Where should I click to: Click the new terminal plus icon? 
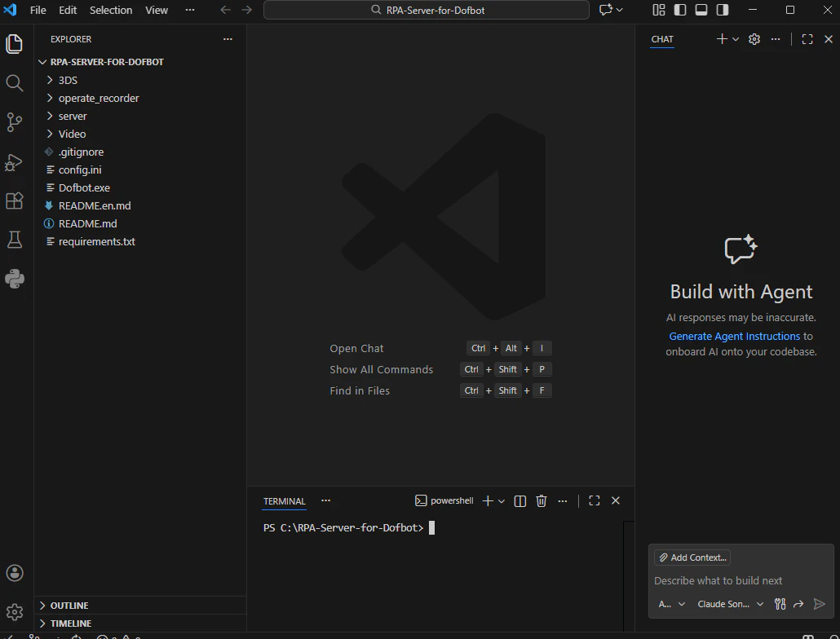(x=488, y=501)
